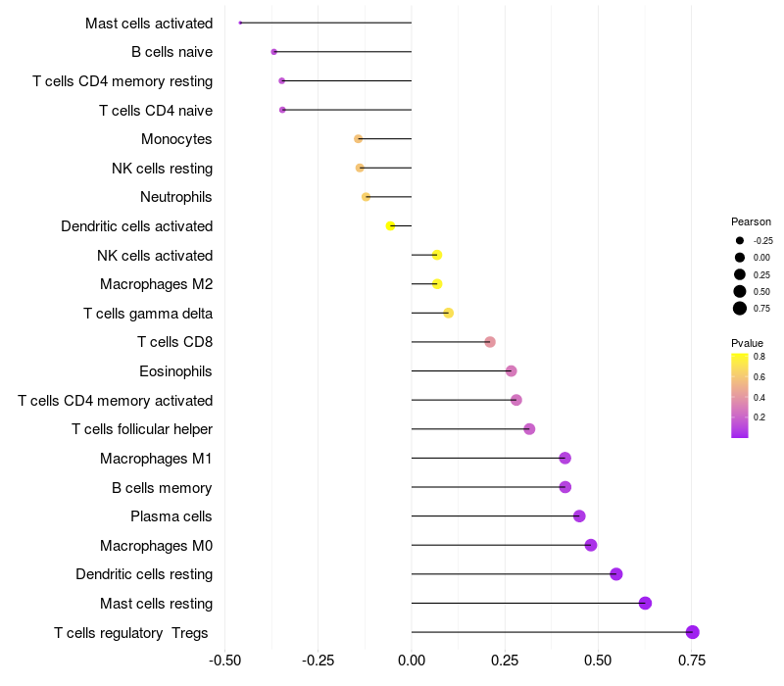Click the Mast cells activated small dot
Image resolution: width=784 pixels, height=686 pixels.
[x=240, y=23]
